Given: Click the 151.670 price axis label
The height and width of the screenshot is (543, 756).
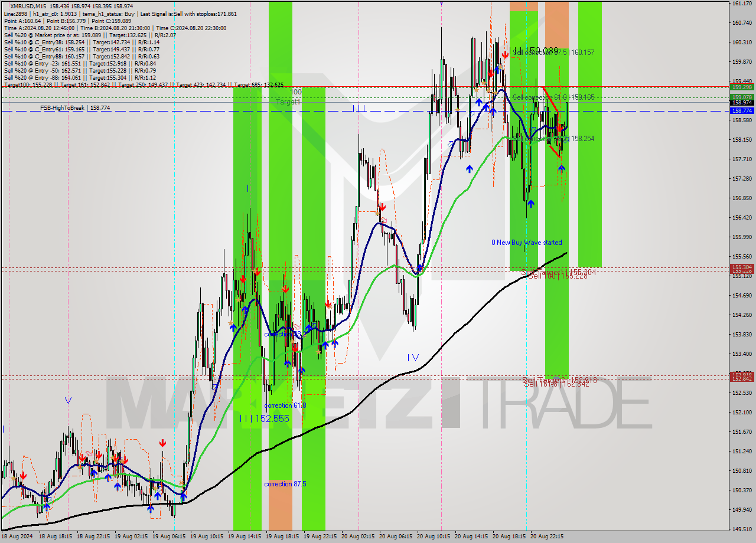Looking at the screenshot, I should coord(742,432).
